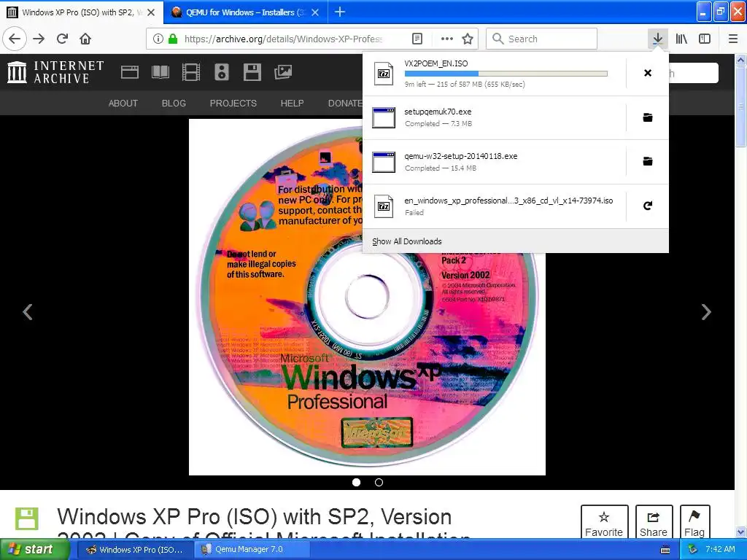The image size is (747, 560).
Task: Click the Internet Archive logo
Action: (x=55, y=72)
